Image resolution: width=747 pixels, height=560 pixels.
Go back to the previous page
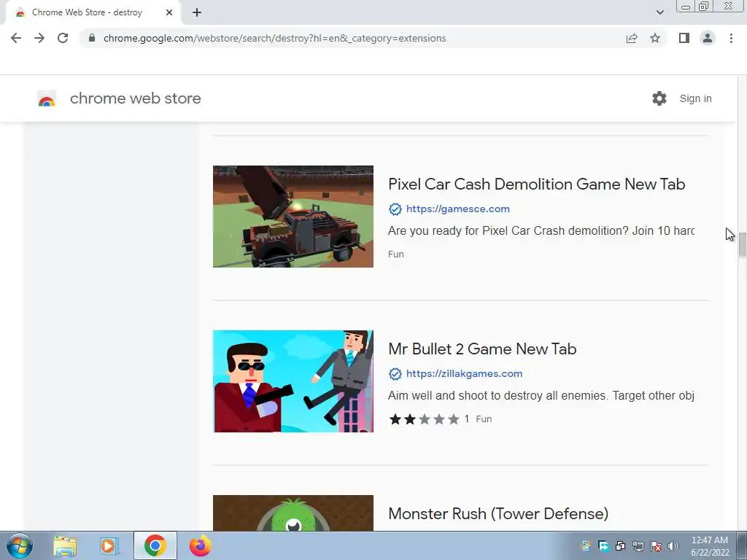click(x=16, y=38)
